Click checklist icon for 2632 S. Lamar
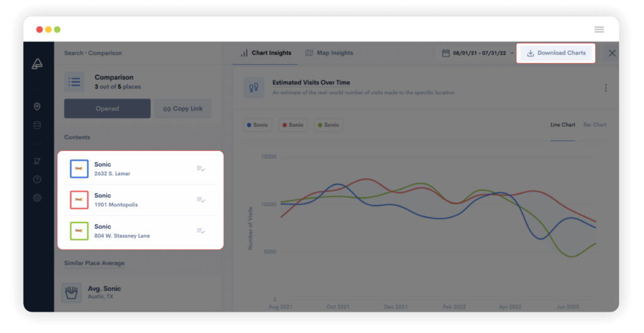644x333 pixels. pos(201,168)
